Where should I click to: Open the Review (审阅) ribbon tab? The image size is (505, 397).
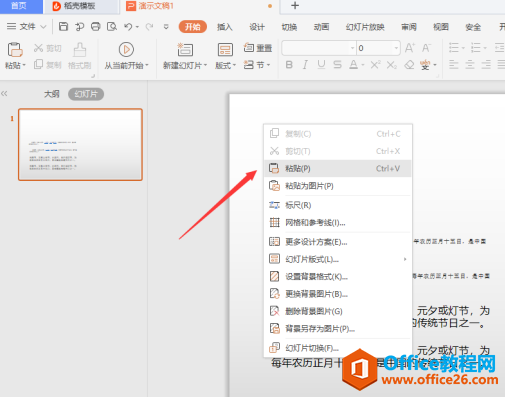coord(409,27)
